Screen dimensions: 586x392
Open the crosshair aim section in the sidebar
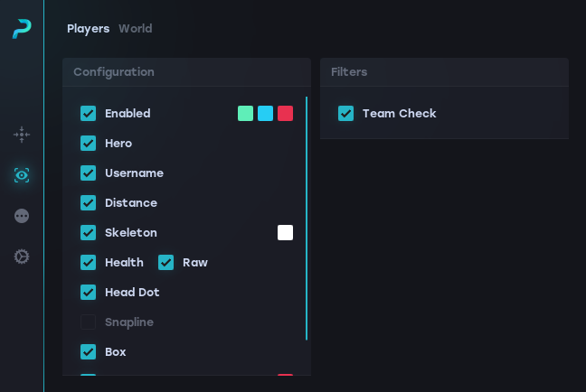click(22, 135)
